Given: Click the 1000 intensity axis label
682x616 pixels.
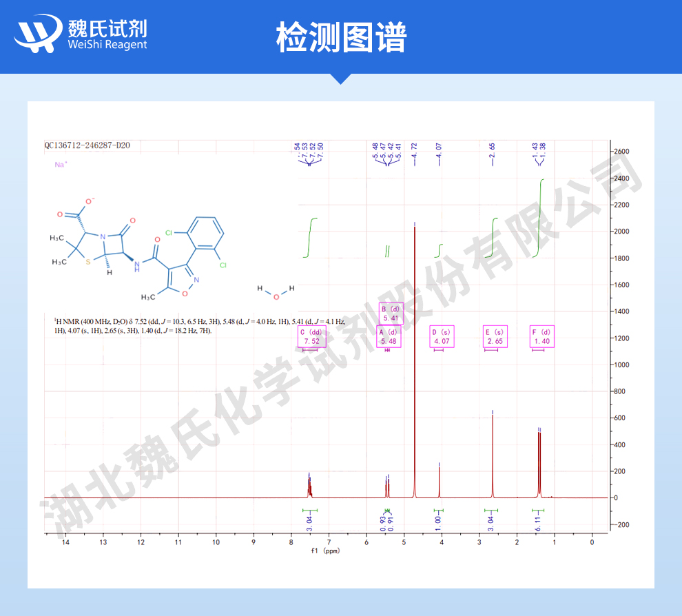Looking at the screenshot, I should pyautogui.click(x=621, y=365).
